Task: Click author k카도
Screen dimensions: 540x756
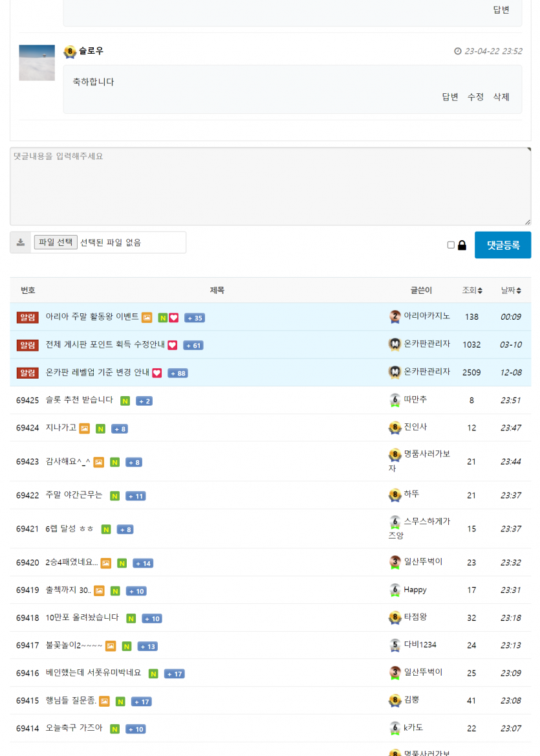Action: click(413, 728)
